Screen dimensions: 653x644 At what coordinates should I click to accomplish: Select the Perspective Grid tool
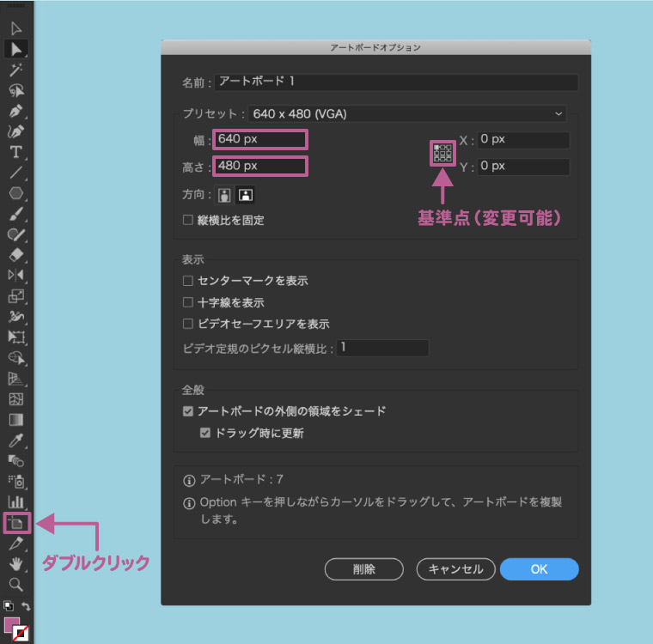point(15,379)
